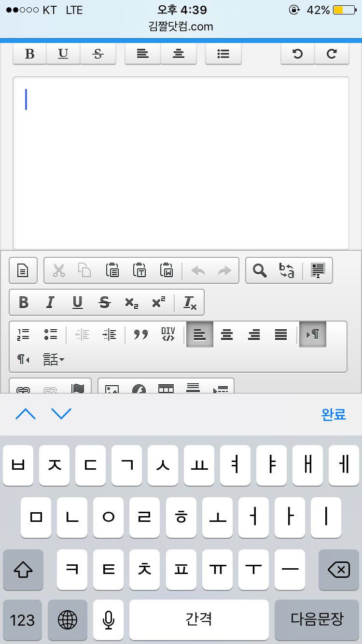Open the language dropdown

coord(53,359)
